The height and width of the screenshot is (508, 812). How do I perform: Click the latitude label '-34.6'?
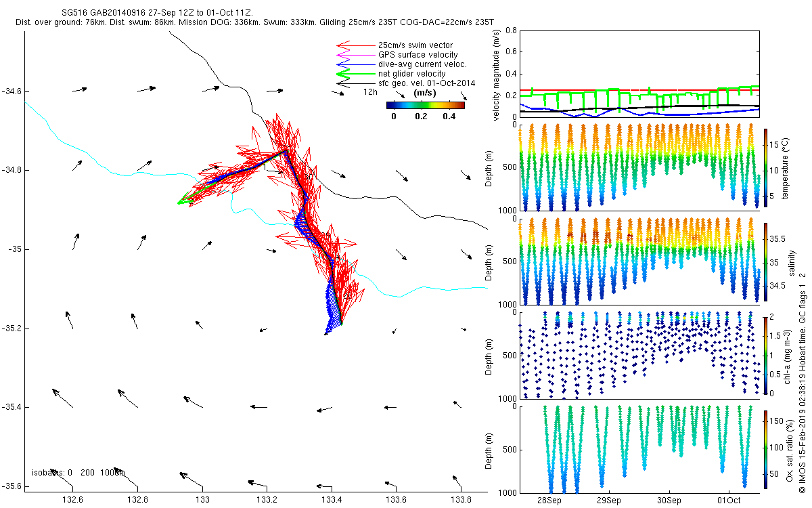pos(12,91)
